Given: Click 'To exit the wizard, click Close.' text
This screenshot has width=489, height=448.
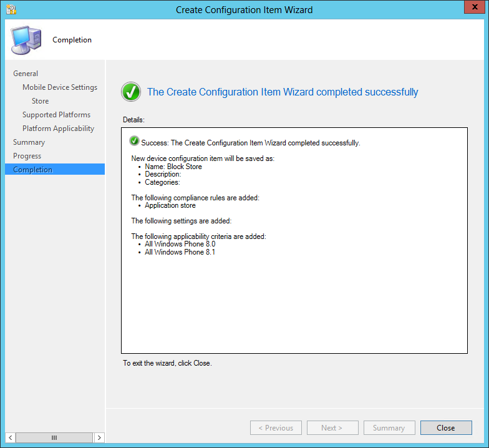Looking at the screenshot, I should [167, 363].
